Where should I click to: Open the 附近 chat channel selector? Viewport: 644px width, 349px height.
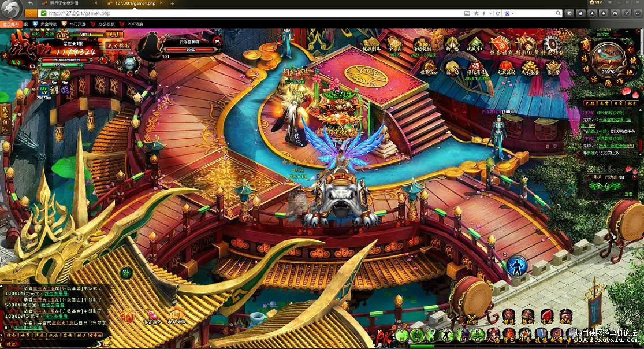tap(11, 344)
